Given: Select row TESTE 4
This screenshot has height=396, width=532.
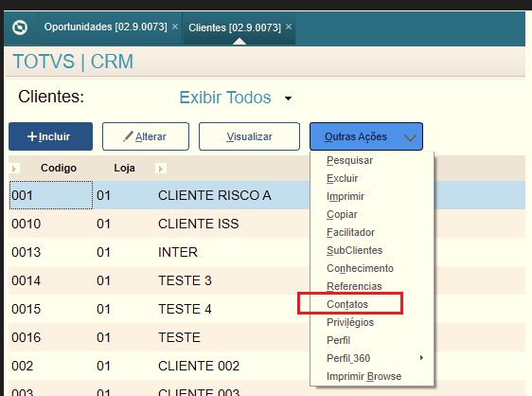Looking at the screenshot, I should click(185, 310).
